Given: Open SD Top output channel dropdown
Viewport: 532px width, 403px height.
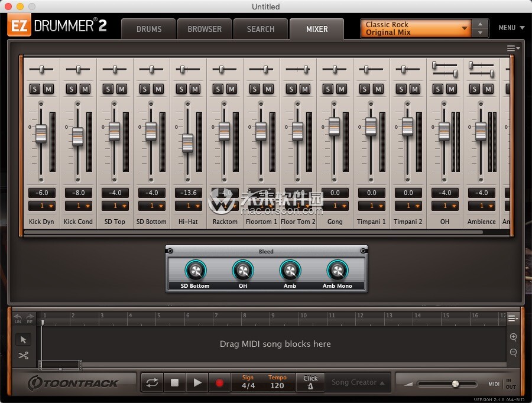Looking at the screenshot, I should [x=115, y=206].
